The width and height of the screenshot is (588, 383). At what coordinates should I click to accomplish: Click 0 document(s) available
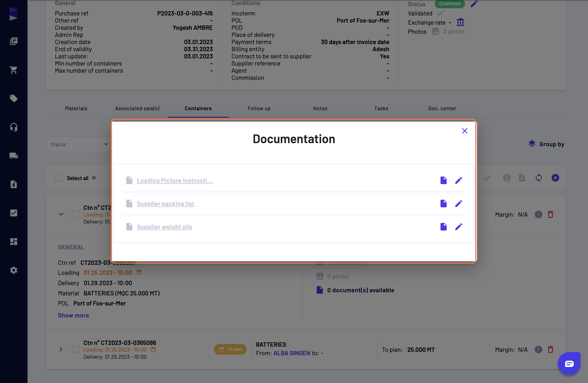coord(355,290)
